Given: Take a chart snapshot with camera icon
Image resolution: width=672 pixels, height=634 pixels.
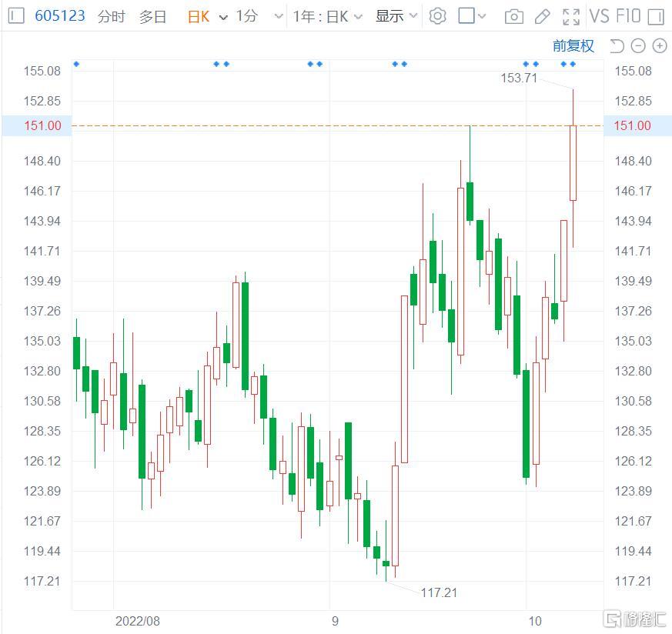Looking at the screenshot, I should click(x=514, y=17).
